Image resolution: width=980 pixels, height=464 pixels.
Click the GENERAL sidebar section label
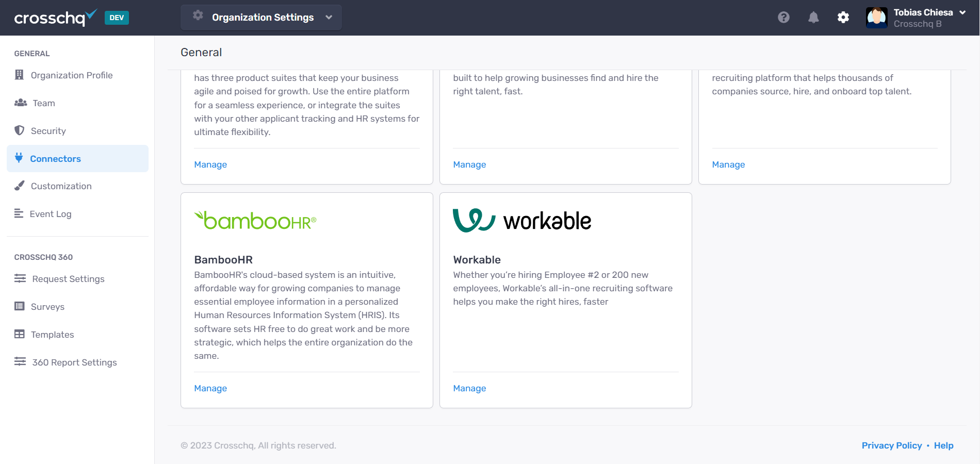click(x=32, y=54)
